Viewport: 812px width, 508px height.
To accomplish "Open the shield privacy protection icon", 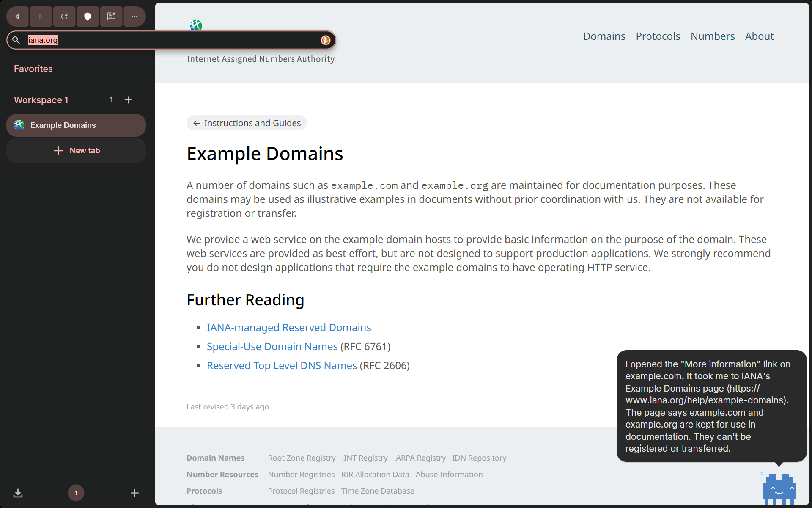I will click(88, 17).
